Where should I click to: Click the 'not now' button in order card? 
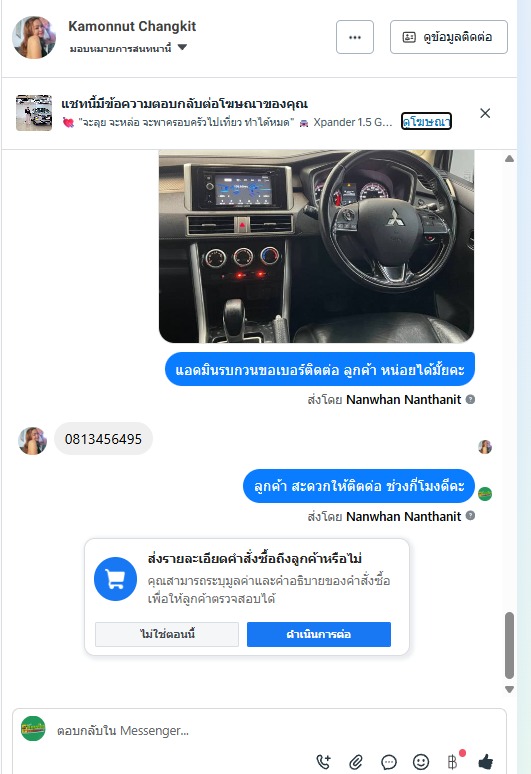(x=167, y=634)
